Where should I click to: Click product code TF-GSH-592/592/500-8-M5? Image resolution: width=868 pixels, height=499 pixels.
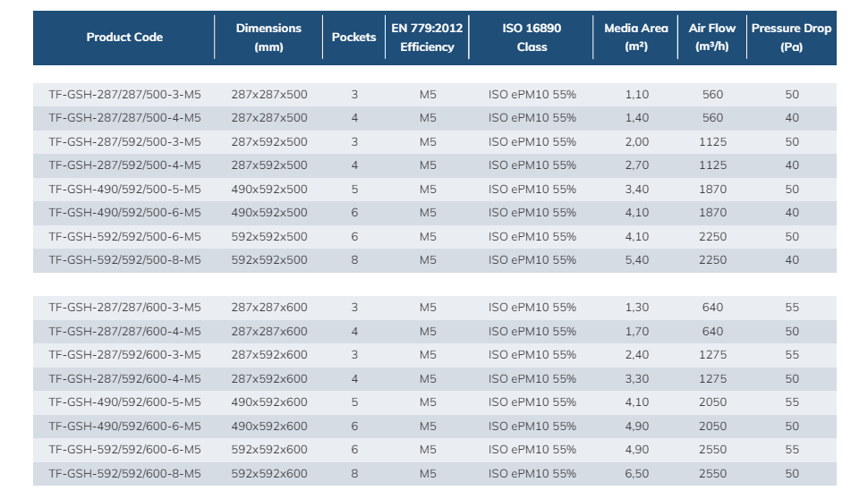point(124,260)
